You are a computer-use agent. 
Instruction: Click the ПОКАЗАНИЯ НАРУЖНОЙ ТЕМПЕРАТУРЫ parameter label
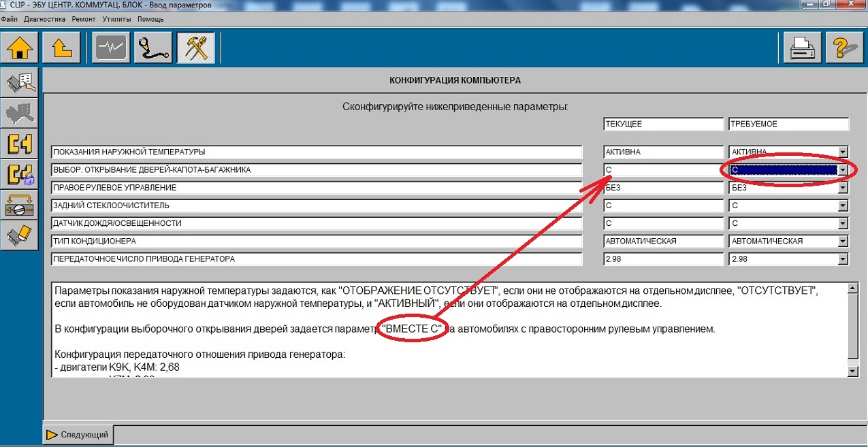[x=317, y=152]
